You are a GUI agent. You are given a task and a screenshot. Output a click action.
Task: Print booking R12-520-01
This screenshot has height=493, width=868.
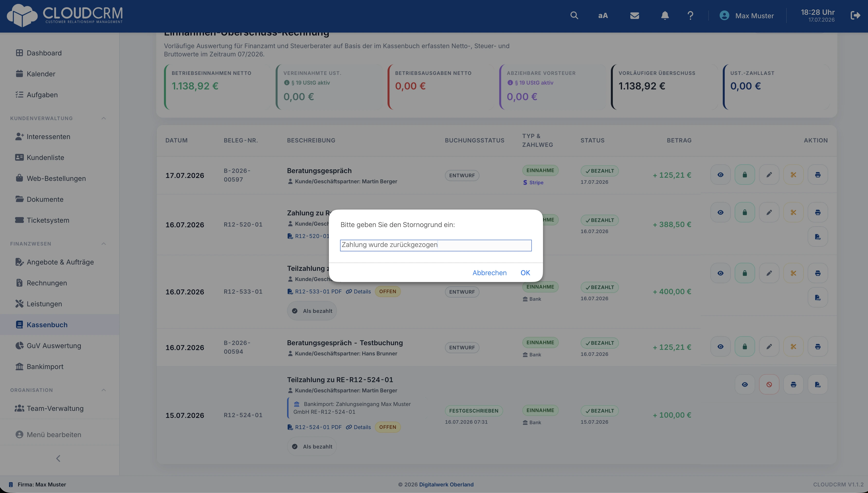pyautogui.click(x=818, y=212)
